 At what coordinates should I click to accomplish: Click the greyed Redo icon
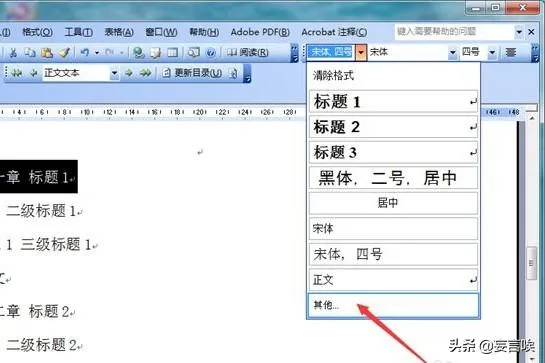click(x=109, y=53)
